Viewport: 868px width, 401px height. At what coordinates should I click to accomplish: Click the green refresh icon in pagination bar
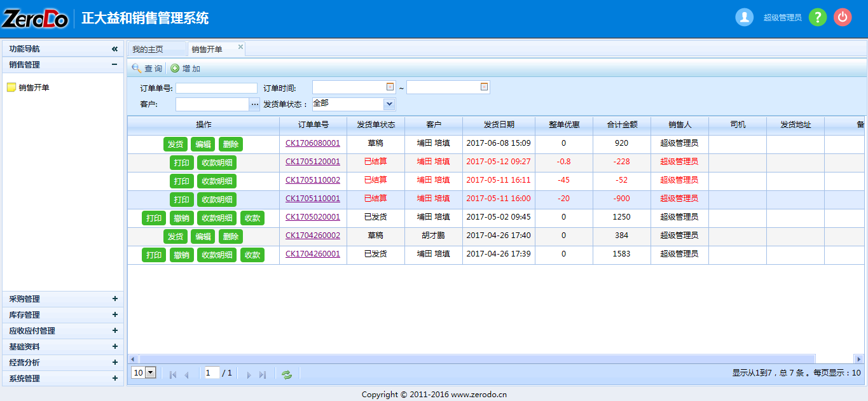tap(287, 374)
